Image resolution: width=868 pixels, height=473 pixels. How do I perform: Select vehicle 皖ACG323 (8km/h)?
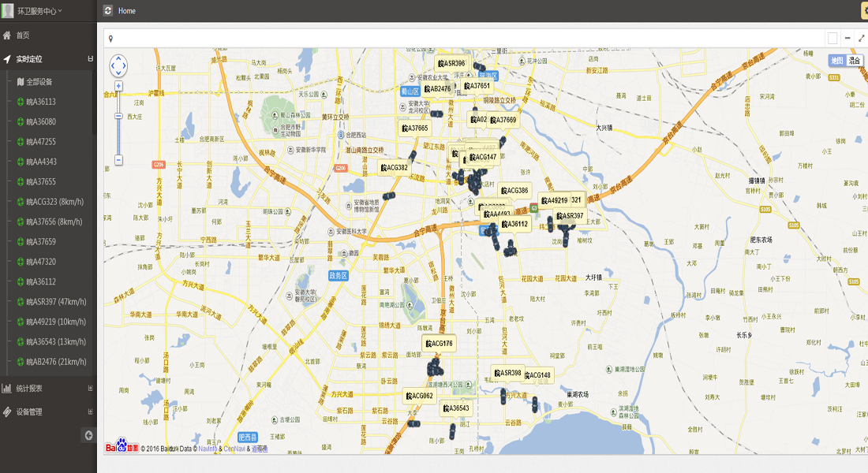(54, 202)
